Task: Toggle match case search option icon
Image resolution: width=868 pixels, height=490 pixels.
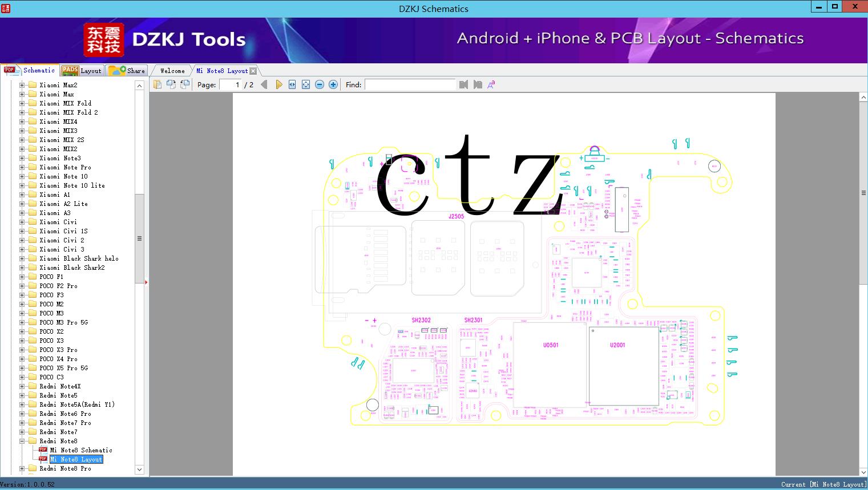Action: (x=491, y=84)
